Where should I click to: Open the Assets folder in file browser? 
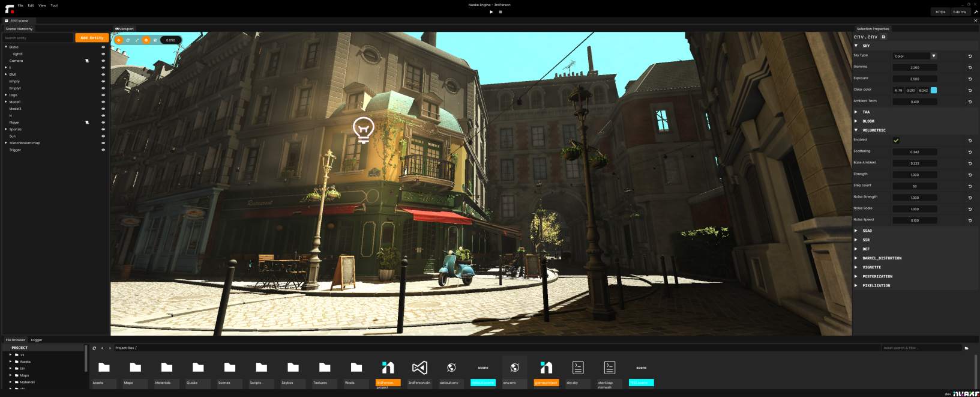[104, 368]
